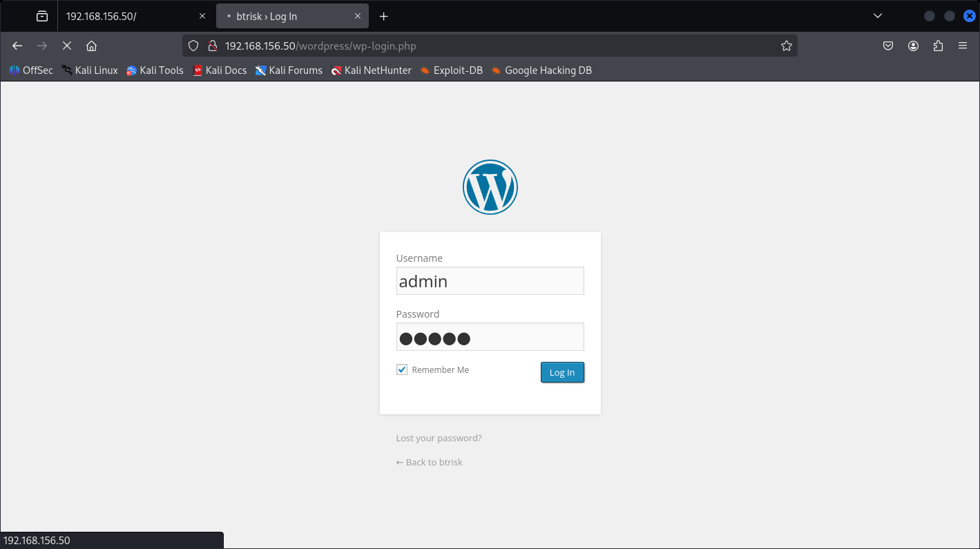This screenshot has width=980, height=549.
Task: Open Lost your password link
Action: [439, 438]
